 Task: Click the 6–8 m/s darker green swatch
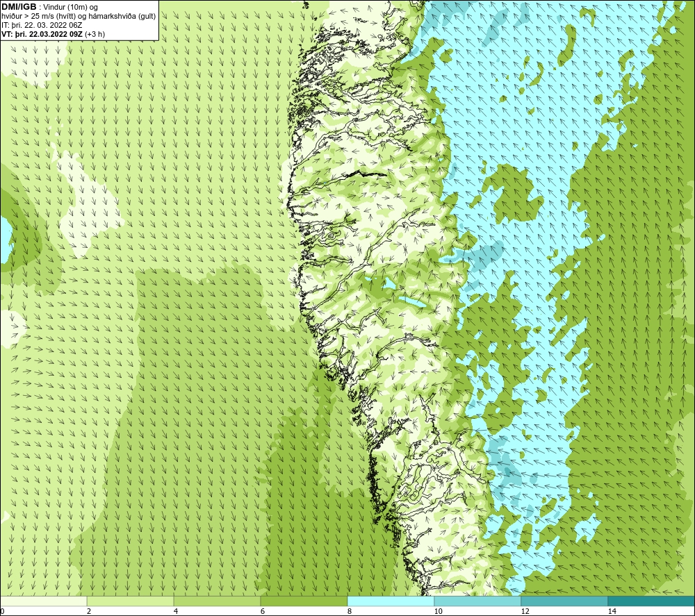[x=304, y=601]
